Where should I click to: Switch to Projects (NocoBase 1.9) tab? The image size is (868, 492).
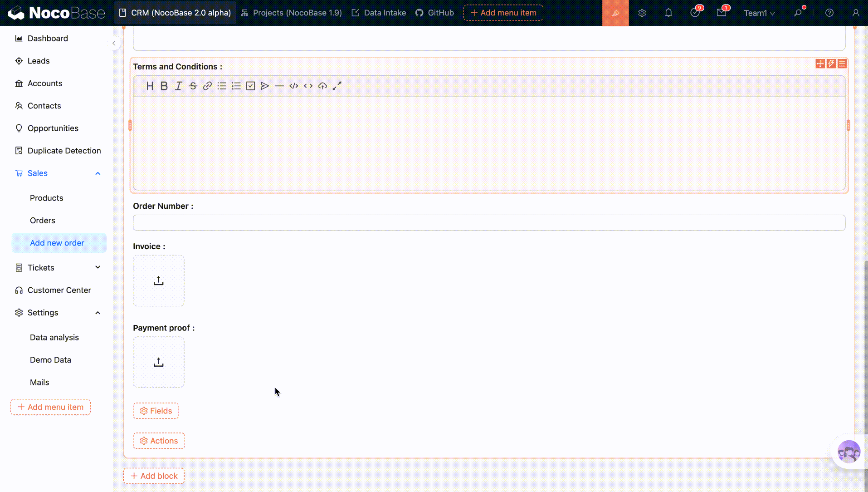point(292,13)
